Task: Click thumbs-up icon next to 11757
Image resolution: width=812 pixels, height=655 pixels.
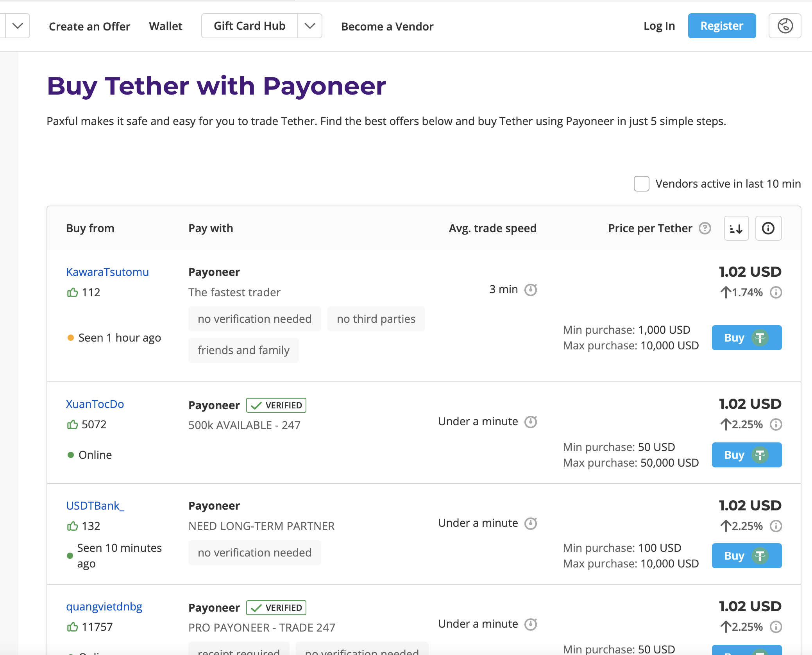Action: click(x=72, y=627)
